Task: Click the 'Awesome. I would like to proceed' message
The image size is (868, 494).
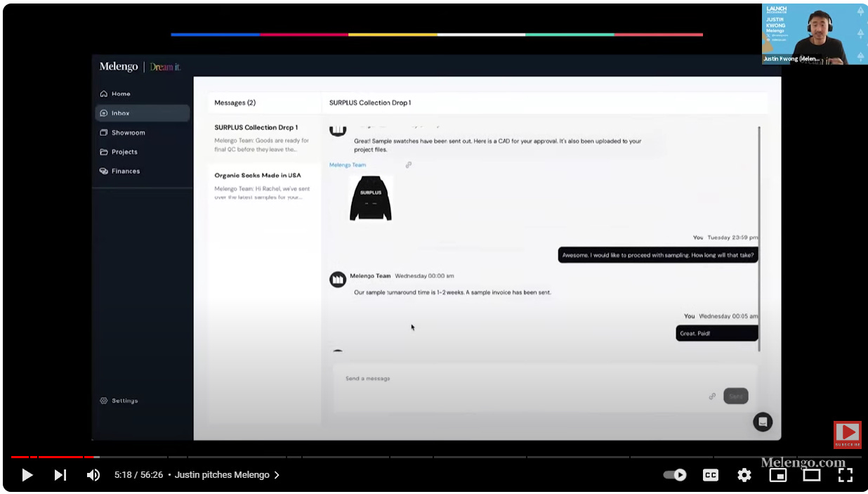Action: point(658,255)
